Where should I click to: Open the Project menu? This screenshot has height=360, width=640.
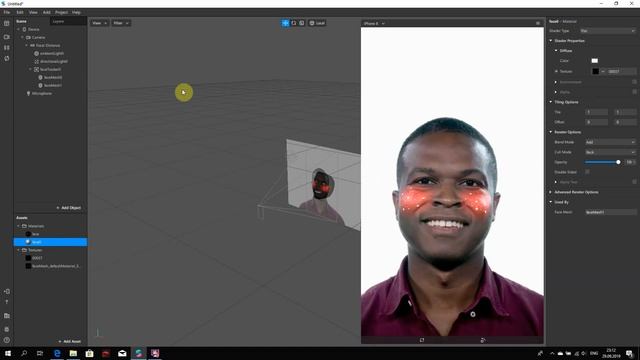pos(62,12)
